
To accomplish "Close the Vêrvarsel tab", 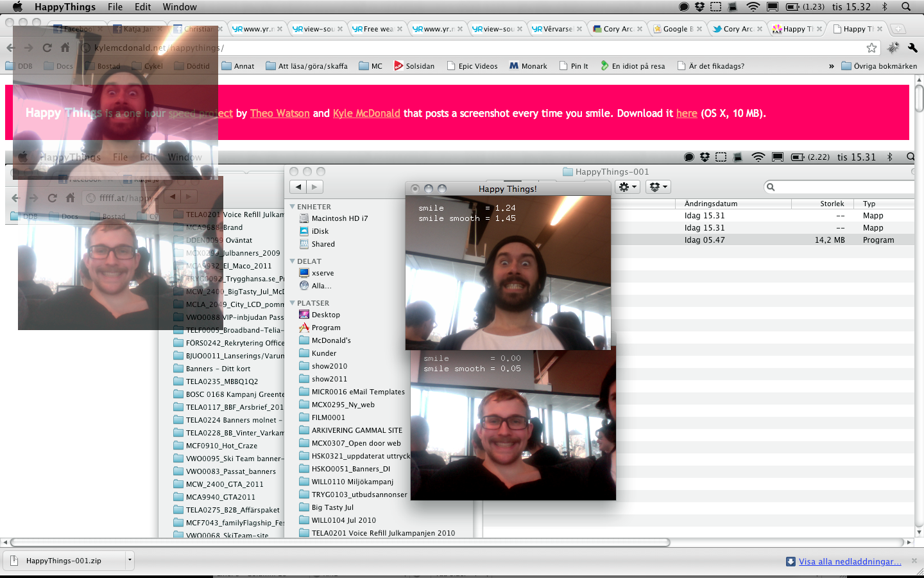I will (579, 29).
